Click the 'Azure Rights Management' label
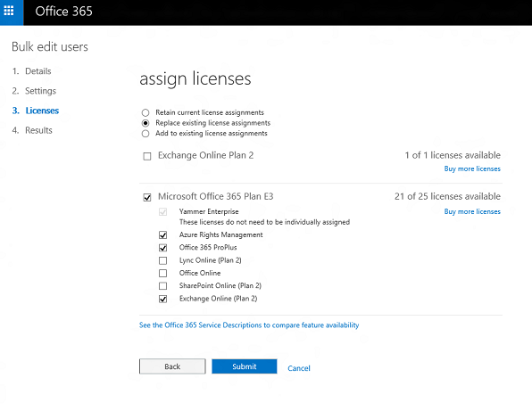This screenshot has height=411, width=532. (220, 234)
